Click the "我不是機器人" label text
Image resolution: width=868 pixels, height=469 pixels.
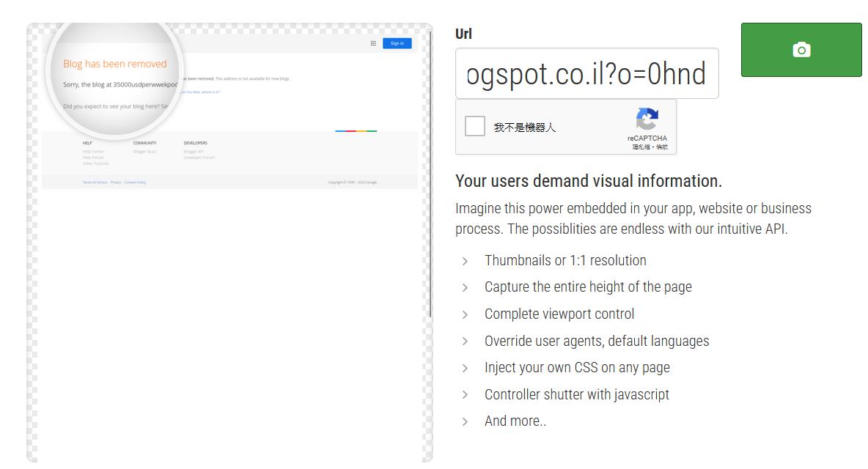pos(525,128)
